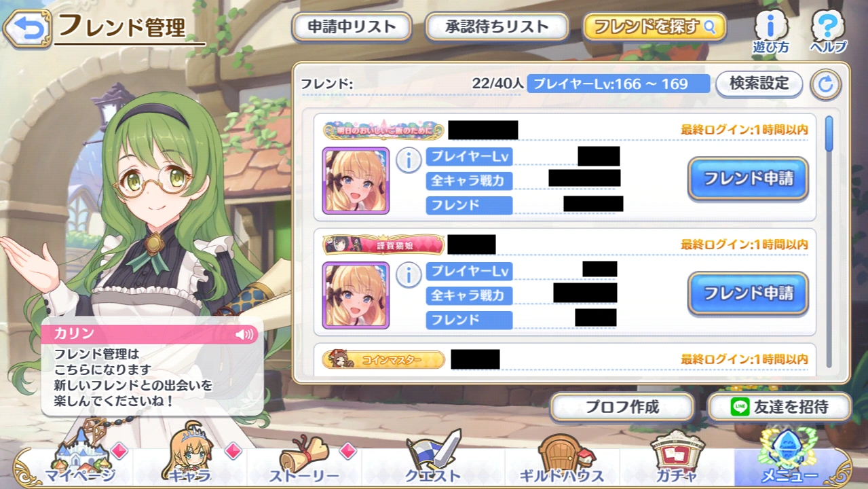Open the 申請中リスト tab
868x489 pixels.
[352, 27]
